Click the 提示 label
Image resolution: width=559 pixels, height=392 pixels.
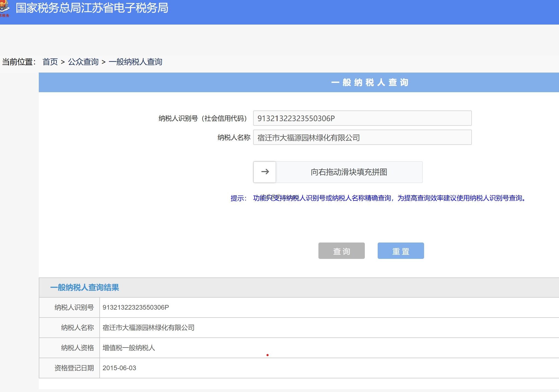pos(239,198)
